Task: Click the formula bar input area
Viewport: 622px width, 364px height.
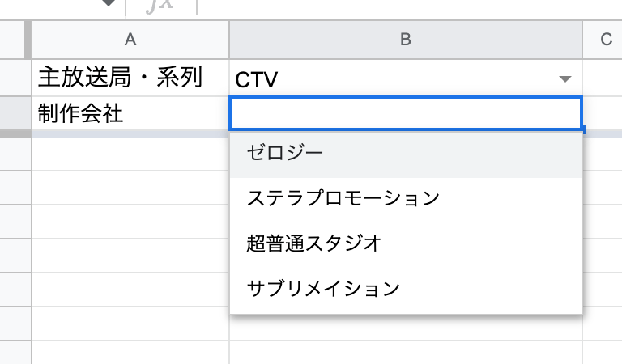Action: click(x=405, y=6)
